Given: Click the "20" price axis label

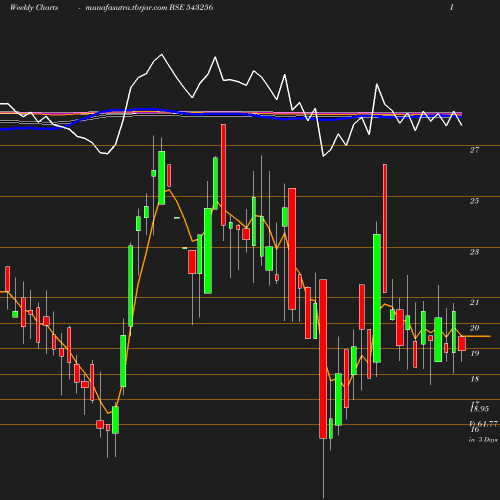Looking at the screenshot, I should 474,328.
